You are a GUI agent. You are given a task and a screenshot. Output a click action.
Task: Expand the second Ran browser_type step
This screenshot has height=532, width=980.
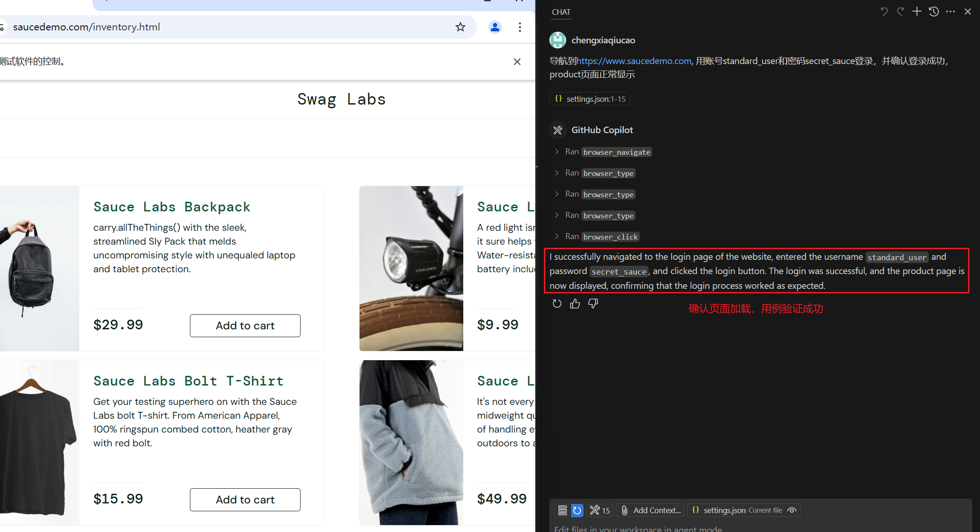596,194
